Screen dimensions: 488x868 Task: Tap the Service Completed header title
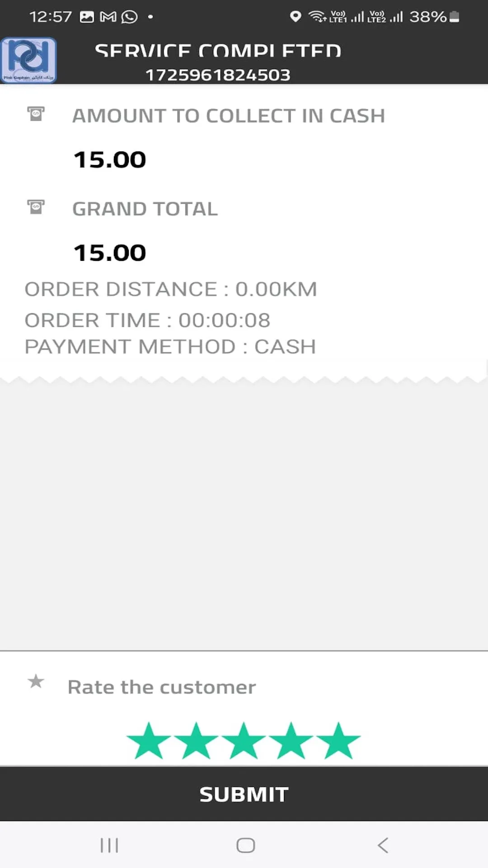click(218, 50)
